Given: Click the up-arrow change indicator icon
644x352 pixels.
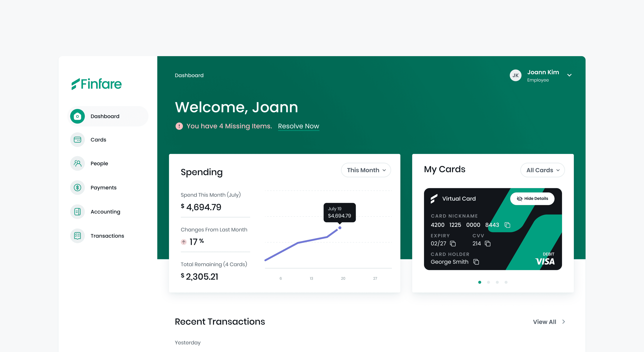Looking at the screenshot, I should (x=184, y=242).
